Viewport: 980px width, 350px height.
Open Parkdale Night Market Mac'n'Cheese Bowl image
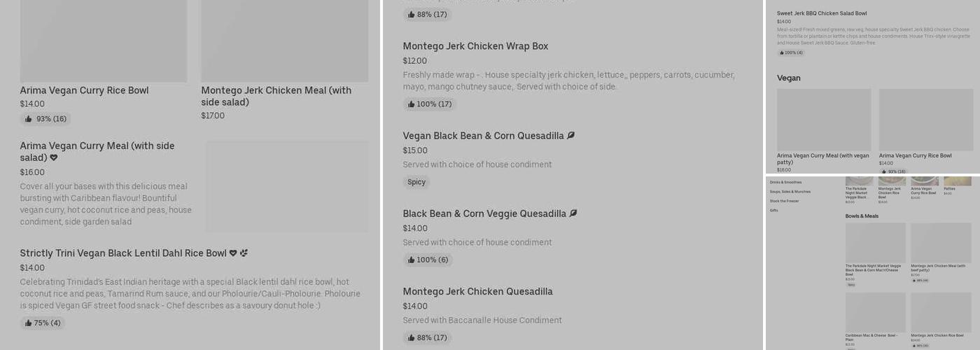pos(875,242)
